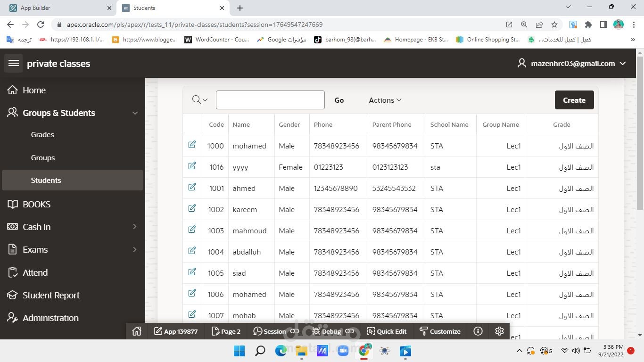Edit the row for student code 1006
Screen dimensions: 644x362
tap(192, 293)
